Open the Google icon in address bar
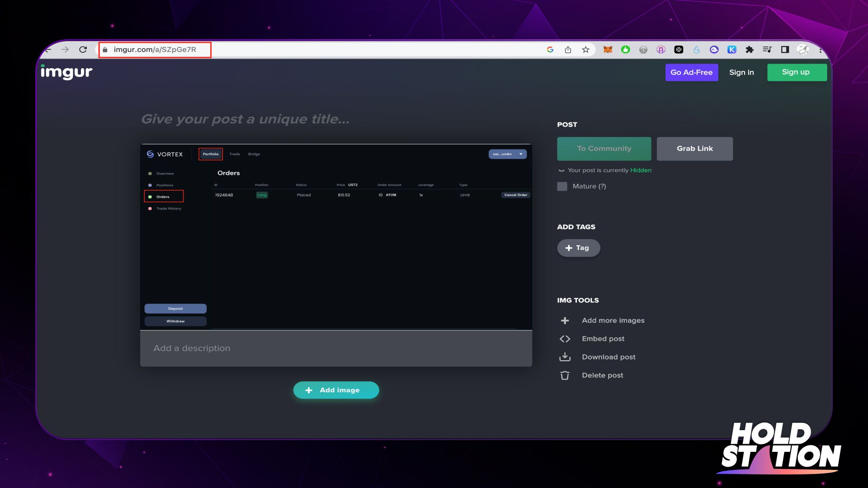The height and width of the screenshot is (488, 868). tap(550, 50)
